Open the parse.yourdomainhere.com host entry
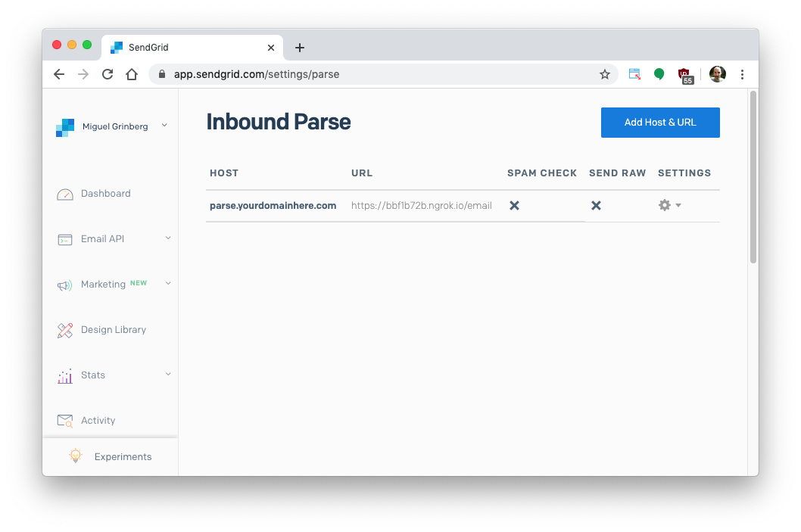 pos(273,206)
